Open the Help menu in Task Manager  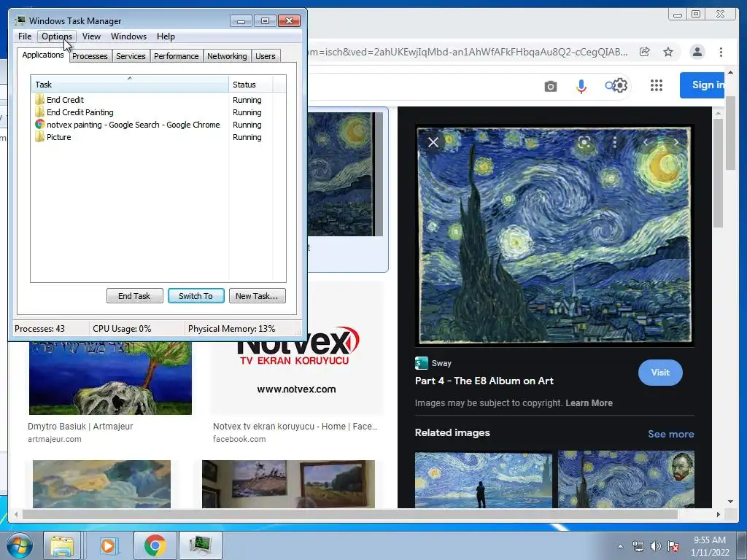pyautogui.click(x=166, y=36)
